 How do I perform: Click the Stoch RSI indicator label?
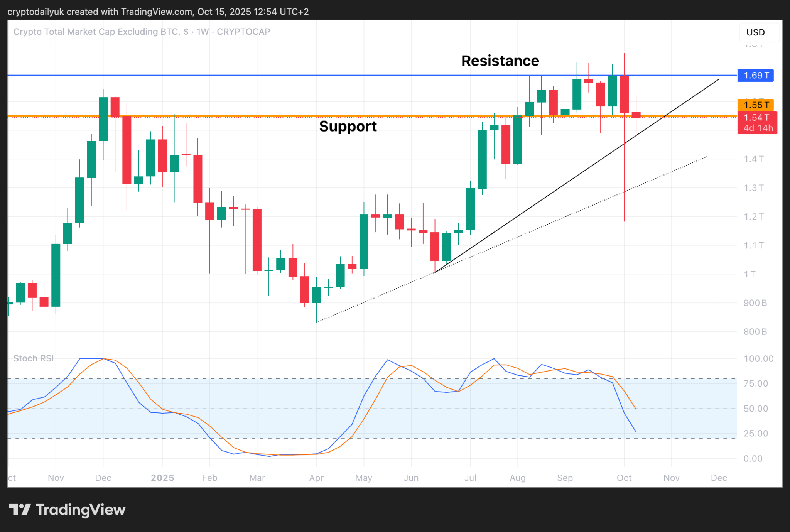pos(34,358)
